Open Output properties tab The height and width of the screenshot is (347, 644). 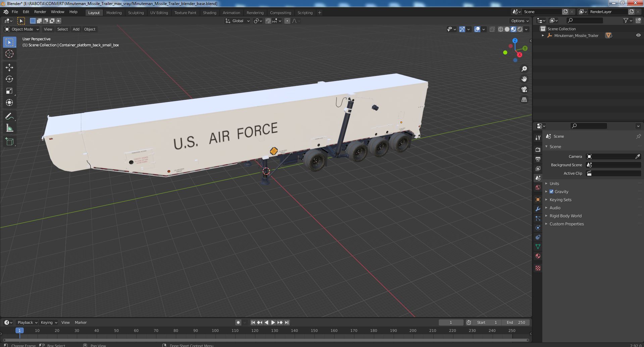click(x=538, y=159)
